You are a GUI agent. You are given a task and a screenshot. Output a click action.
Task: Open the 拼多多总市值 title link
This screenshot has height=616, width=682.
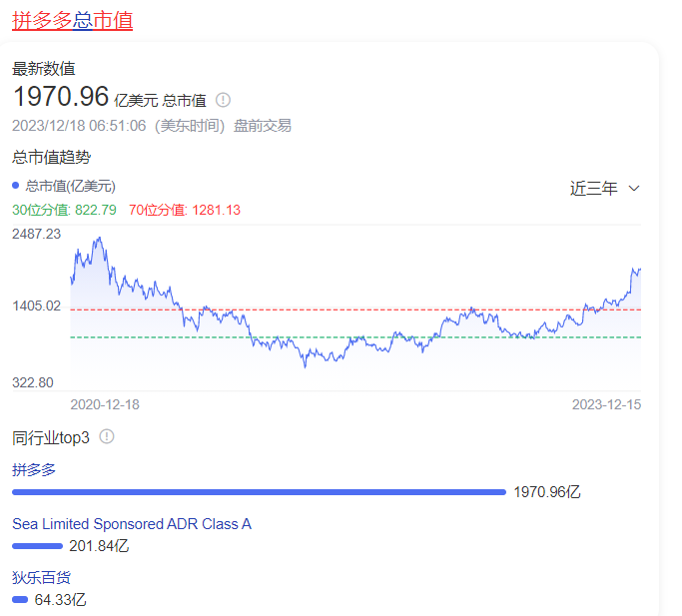pyautogui.click(x=72, y=20)
